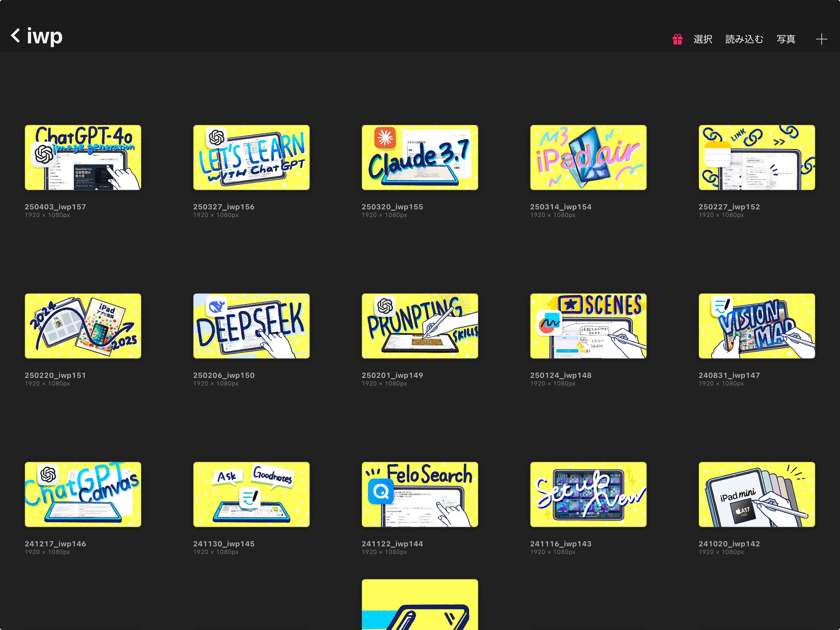This screenshot has width=840, height=630.
Task: Tap the title 250124_iwp148
Action: point(561,375)
